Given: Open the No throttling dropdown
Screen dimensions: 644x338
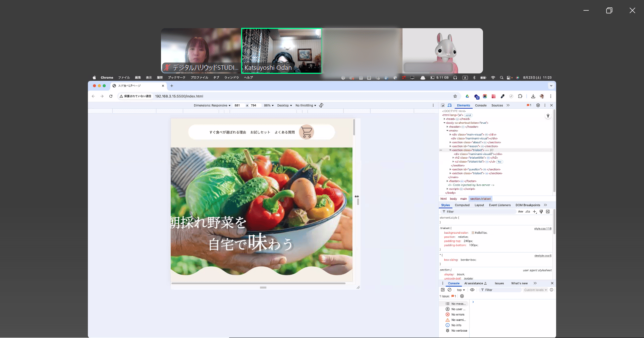Looking at the screenshot, I should point(306,105).
